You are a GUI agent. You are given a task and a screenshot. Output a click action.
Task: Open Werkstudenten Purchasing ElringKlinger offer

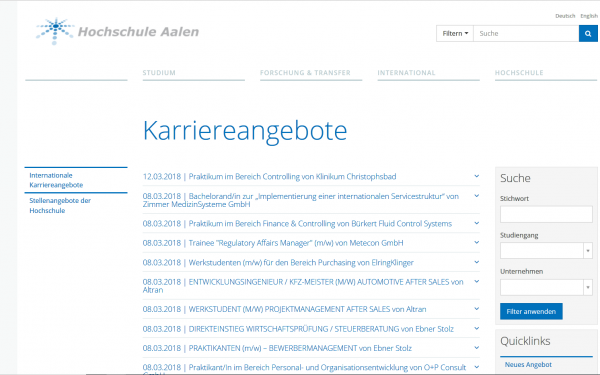click(x=278, y=262)
